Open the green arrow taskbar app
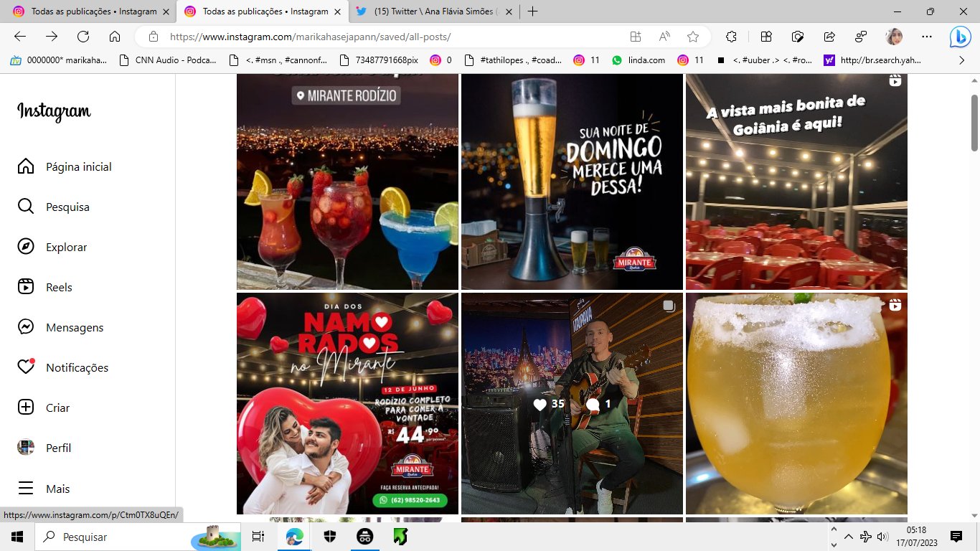Image resolution: width=980 pixels, height=551 pixels. [400, 537]
